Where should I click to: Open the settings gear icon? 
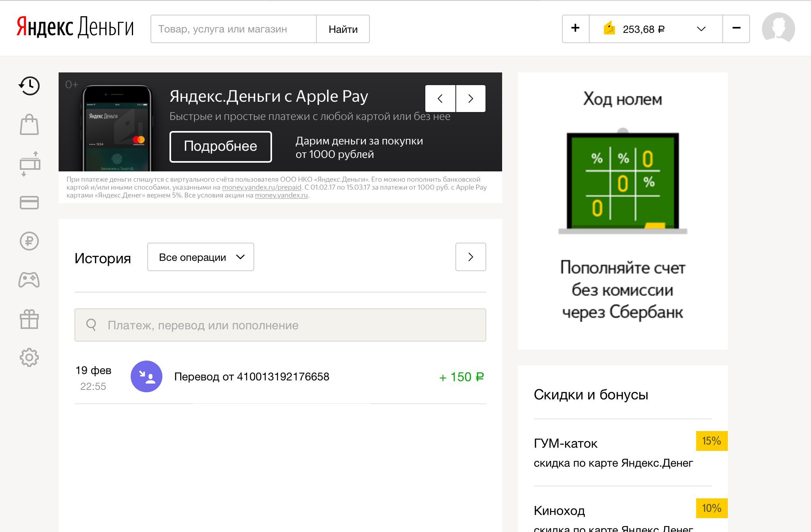[x=29, y=357]
